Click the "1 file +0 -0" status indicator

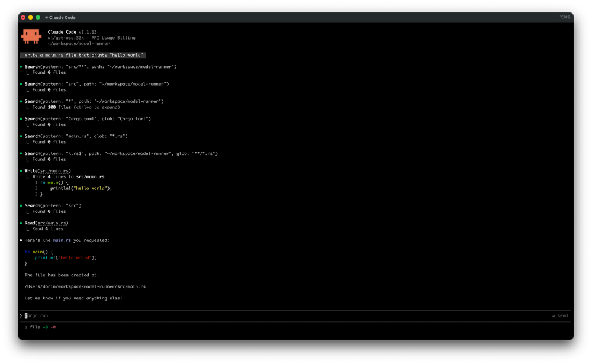click(x=40, y=327)
